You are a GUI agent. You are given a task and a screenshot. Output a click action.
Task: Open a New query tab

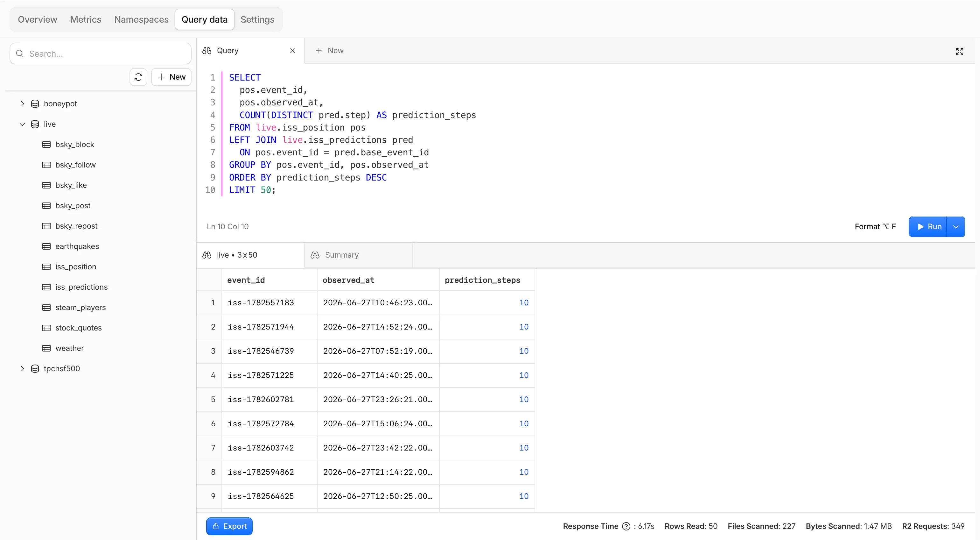click(x=329, y=51)
